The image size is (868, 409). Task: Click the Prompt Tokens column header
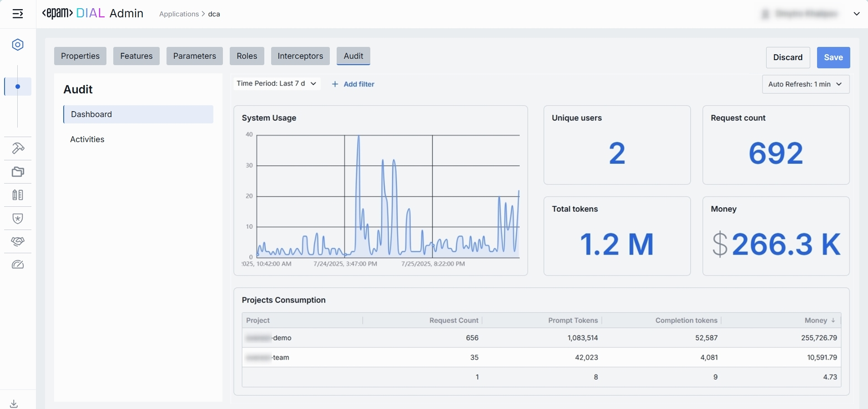point(542,321)
